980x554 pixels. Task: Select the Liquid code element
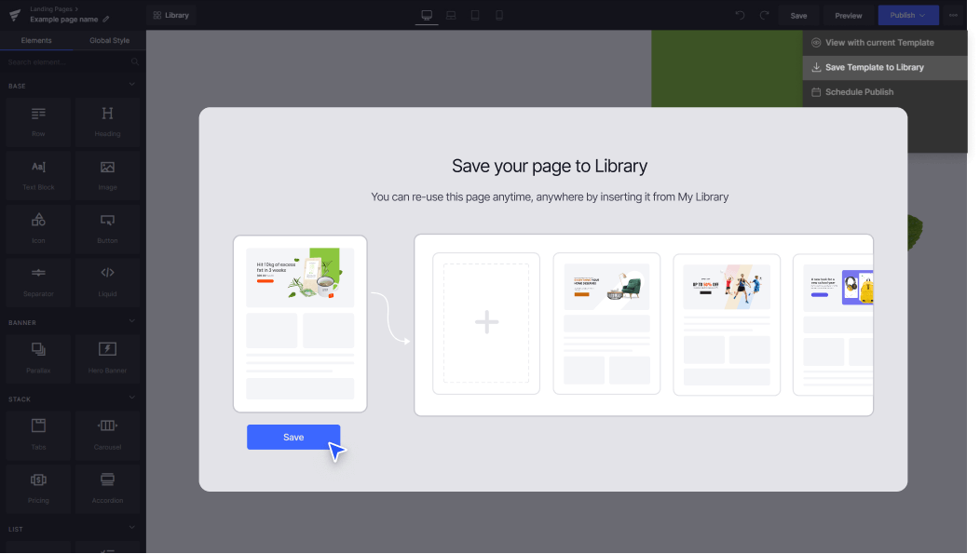coord(107,282)
